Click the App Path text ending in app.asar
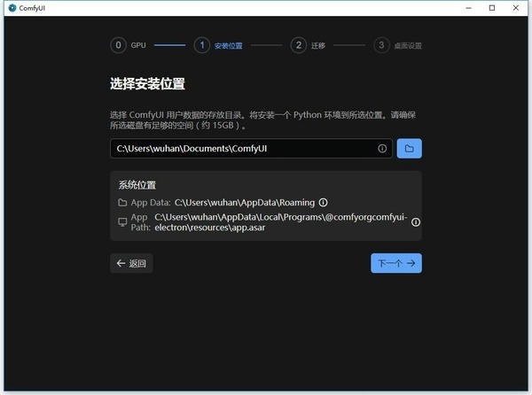Viewport: 532px width, 395px height. click(281, 222)
